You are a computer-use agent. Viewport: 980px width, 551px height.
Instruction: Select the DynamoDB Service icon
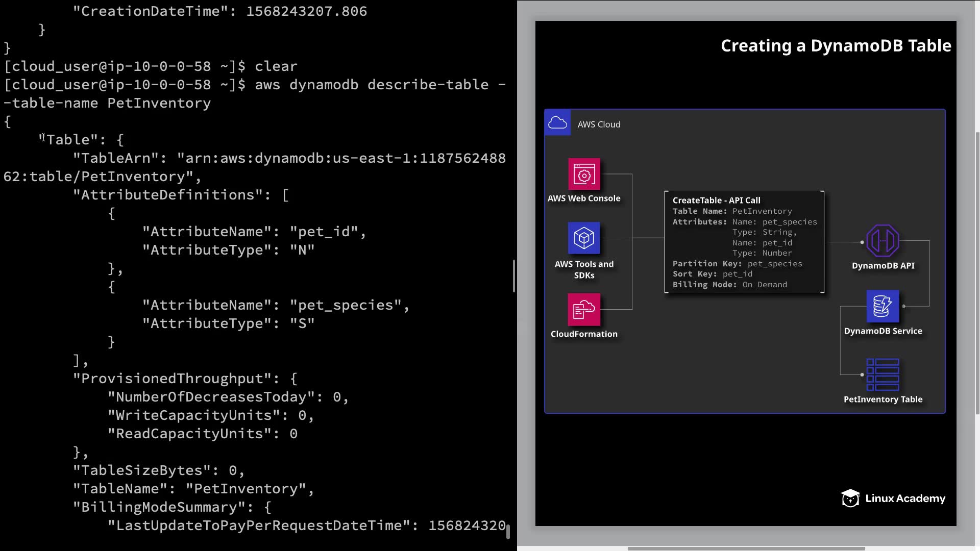pyautogui.click(x=883, y=306)
